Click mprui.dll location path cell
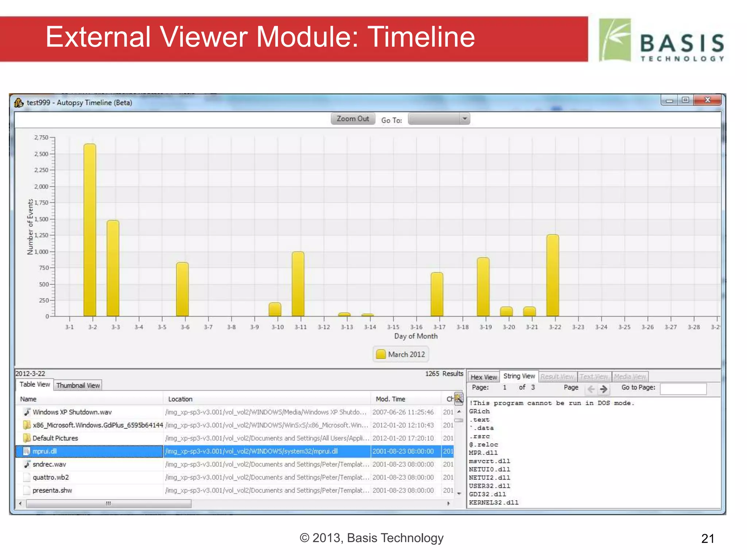747x560 pixels. pyautogui.click(x=267, y=451)
